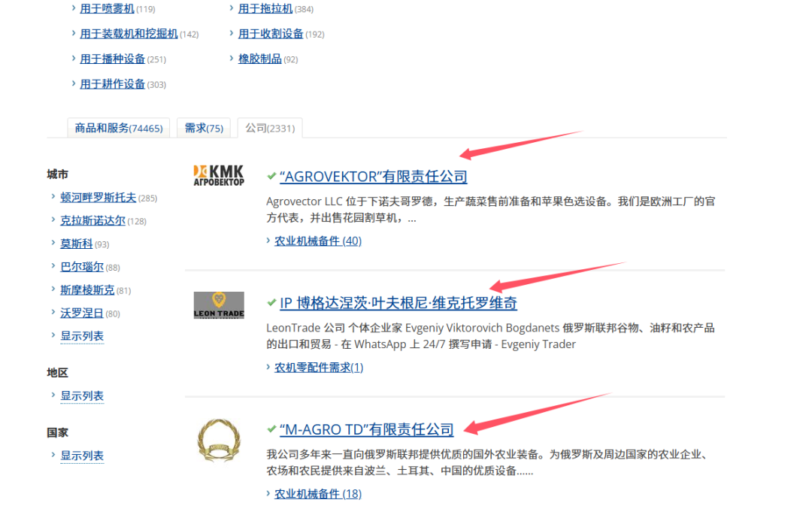The width and height of the screenshot is (812, 512).
Task: Switch to the 商品和服务(74465) tab
Action: 119,128
